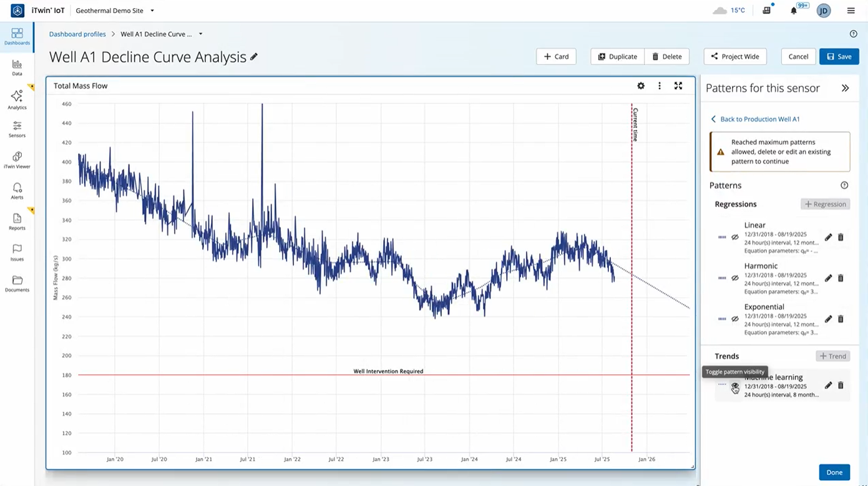Viewport: 868px width, 486px height.
Task: Collapse the Patterns for this sensor panel
Action: point(846,89)
